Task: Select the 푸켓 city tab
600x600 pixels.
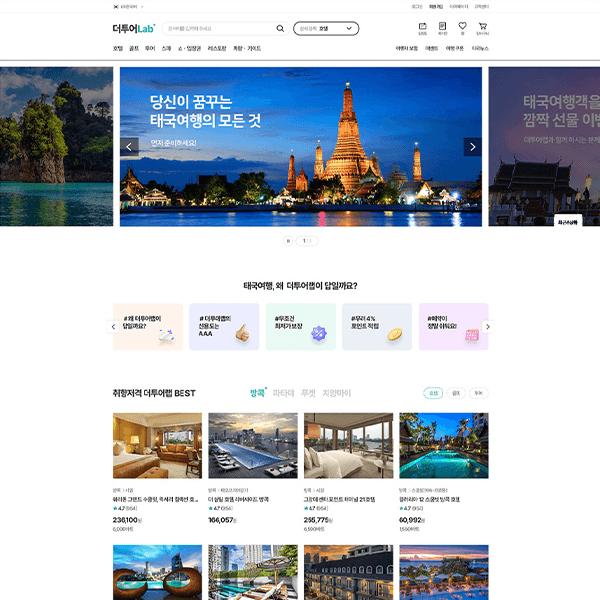Action: pyautogui.click(x=308, y=393)
